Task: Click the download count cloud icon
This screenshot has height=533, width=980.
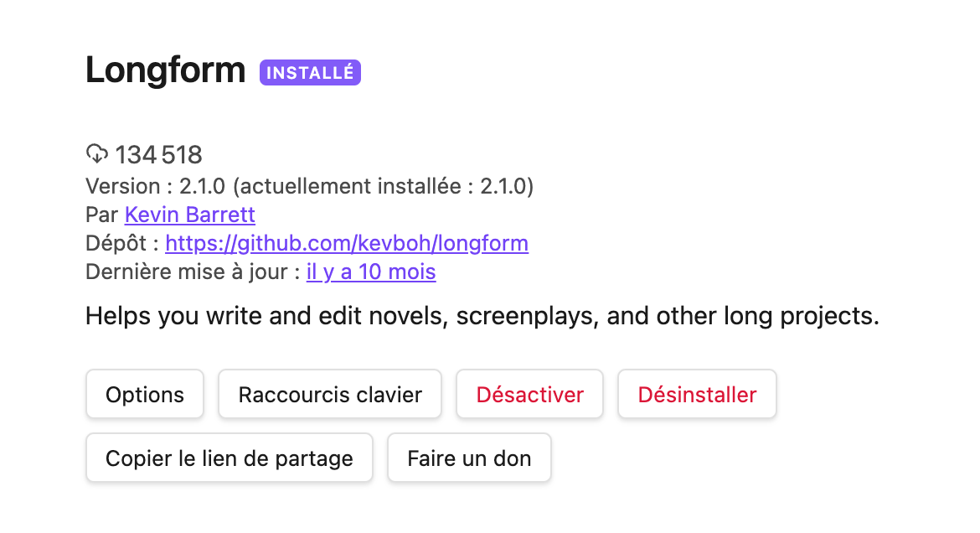Action: 97,154
